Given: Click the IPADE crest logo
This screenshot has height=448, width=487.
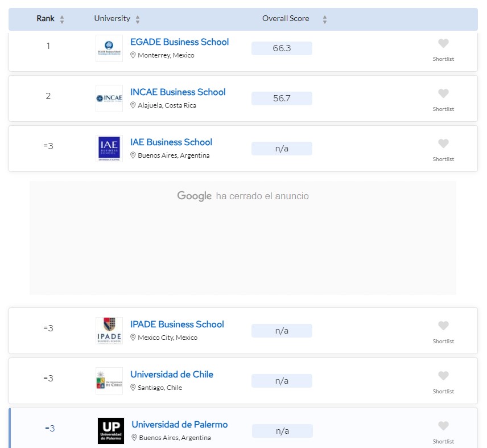Looking at the screenshot, I should point(109,331).
